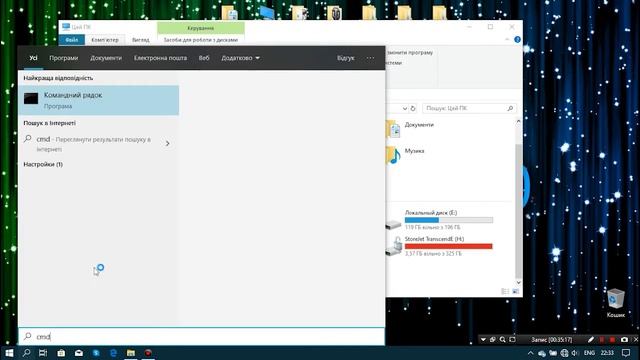Screen dimensions: 640x360
Task: Switch Explorer to details view icon
Action: click(x=505, y=291)
